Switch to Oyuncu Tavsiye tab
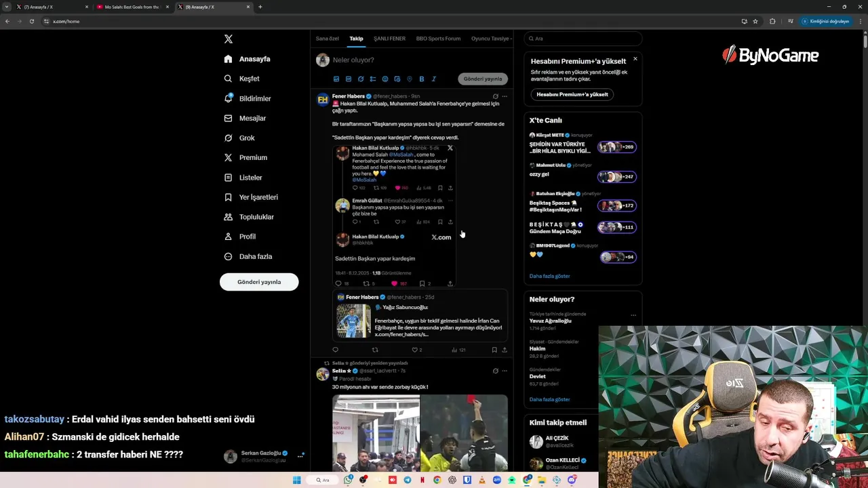The image size is (868, 488). (491, 39)
